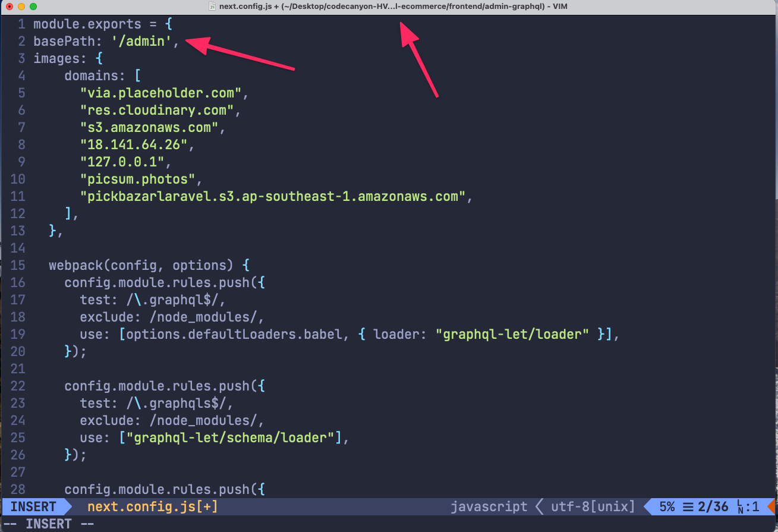Click config.module.rules.push({ on line 28
The height and width of the screenshot is (532, 778).
pos(165,489)
